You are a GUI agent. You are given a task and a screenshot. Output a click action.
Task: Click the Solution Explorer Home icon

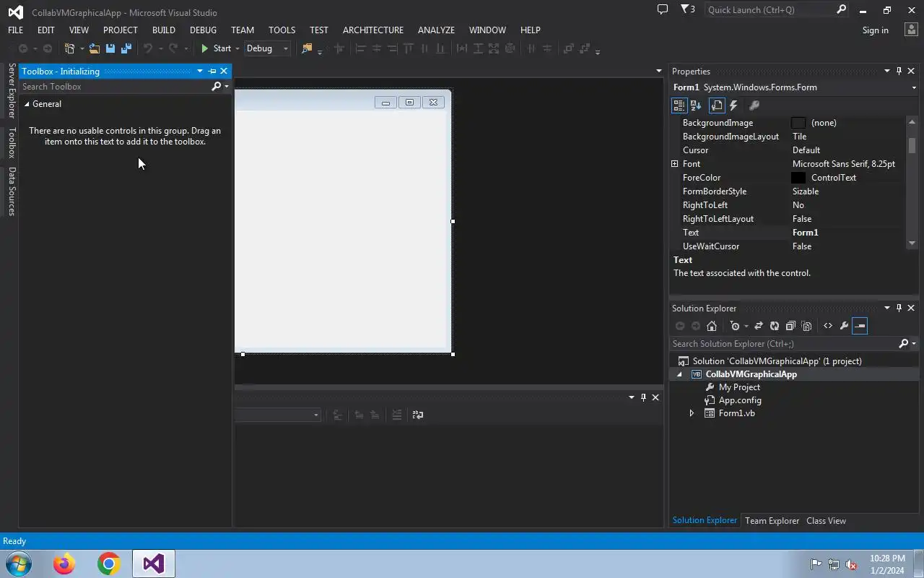click(712, 326)
